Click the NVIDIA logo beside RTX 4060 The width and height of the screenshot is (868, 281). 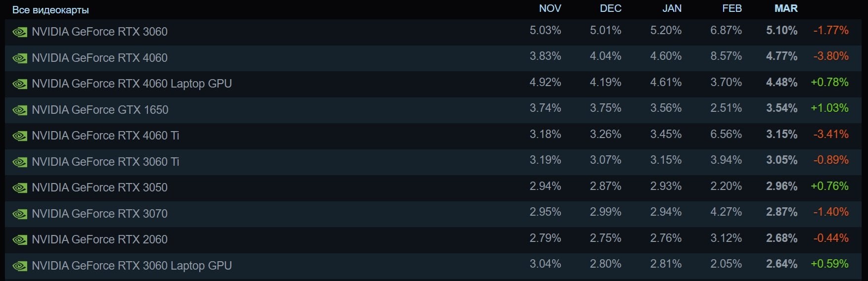(x=20, y=58)
